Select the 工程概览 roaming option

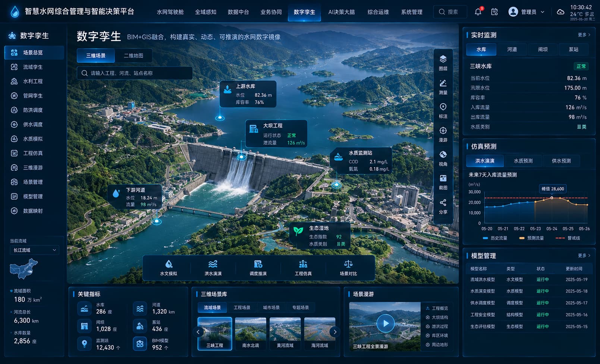pyautogui.click(x=437, y=308)
